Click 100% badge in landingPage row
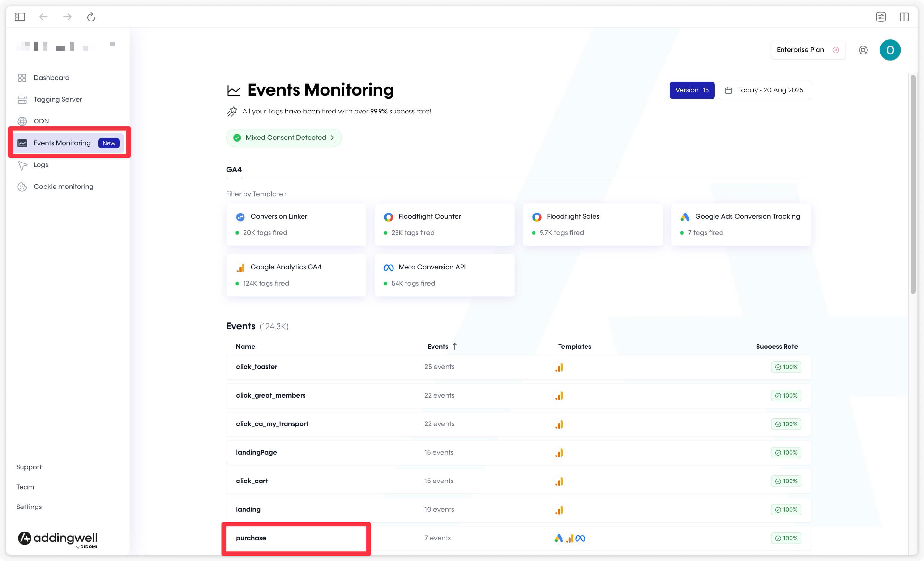Image resolution: width=924 pixels, height=561 pixels. (786, 453)
